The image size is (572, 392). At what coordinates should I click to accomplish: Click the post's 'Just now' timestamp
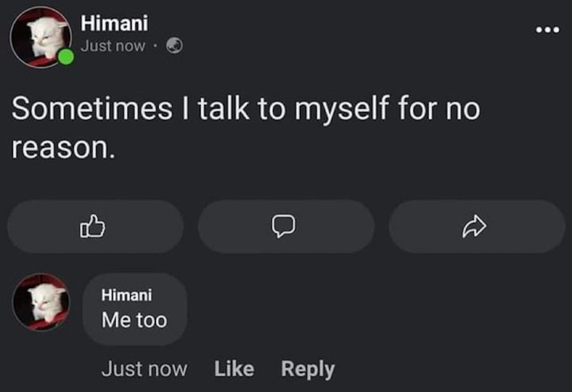coord(113,46)
